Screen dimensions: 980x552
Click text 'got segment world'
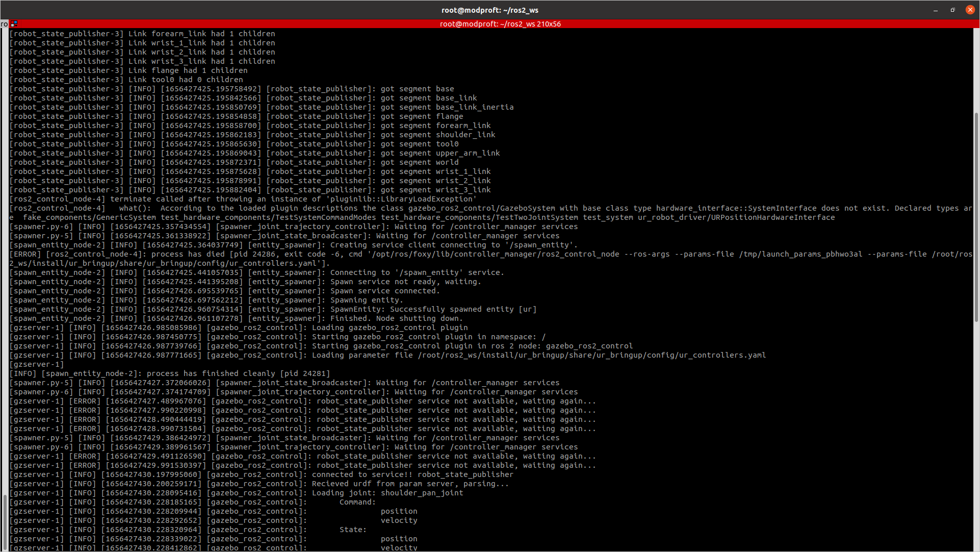(x=420, y=162)
